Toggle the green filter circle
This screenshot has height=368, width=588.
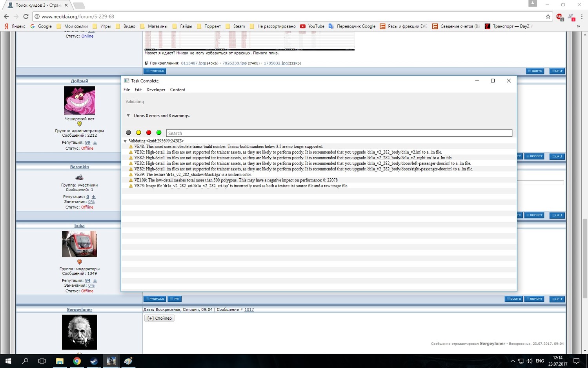[159, 133]
